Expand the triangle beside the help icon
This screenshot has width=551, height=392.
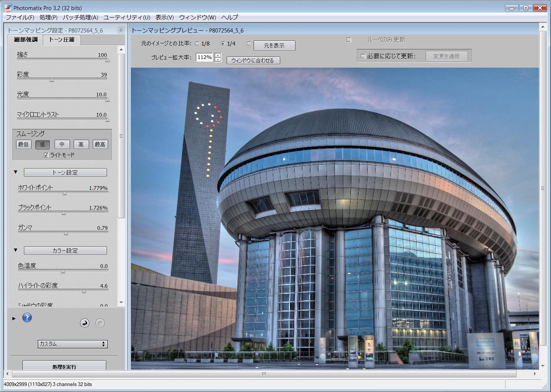tap(14, 318)
